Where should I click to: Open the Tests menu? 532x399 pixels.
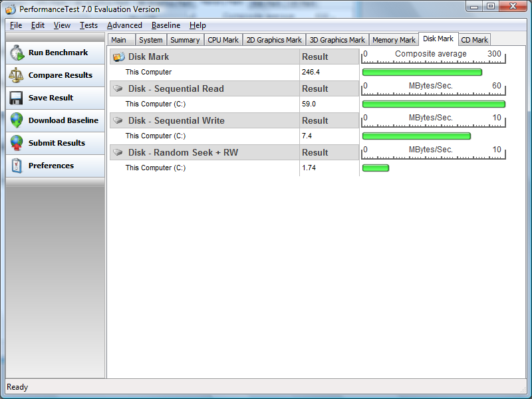pos(88,25)
